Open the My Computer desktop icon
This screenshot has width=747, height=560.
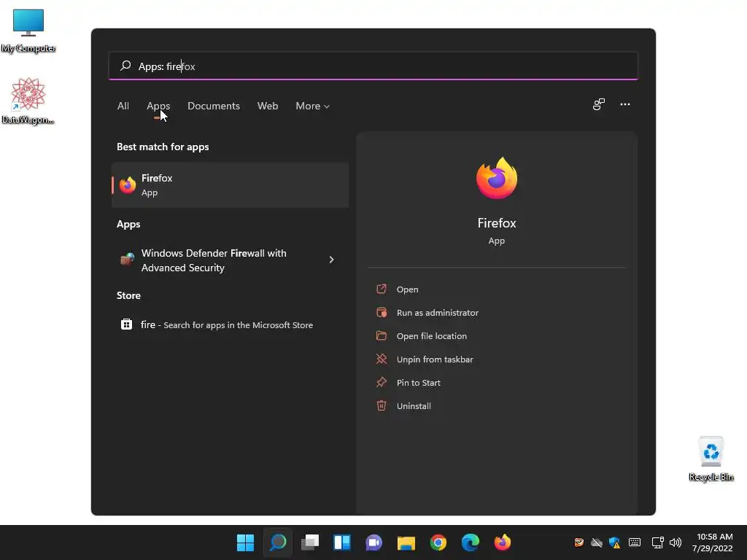(x=28, y=29)
